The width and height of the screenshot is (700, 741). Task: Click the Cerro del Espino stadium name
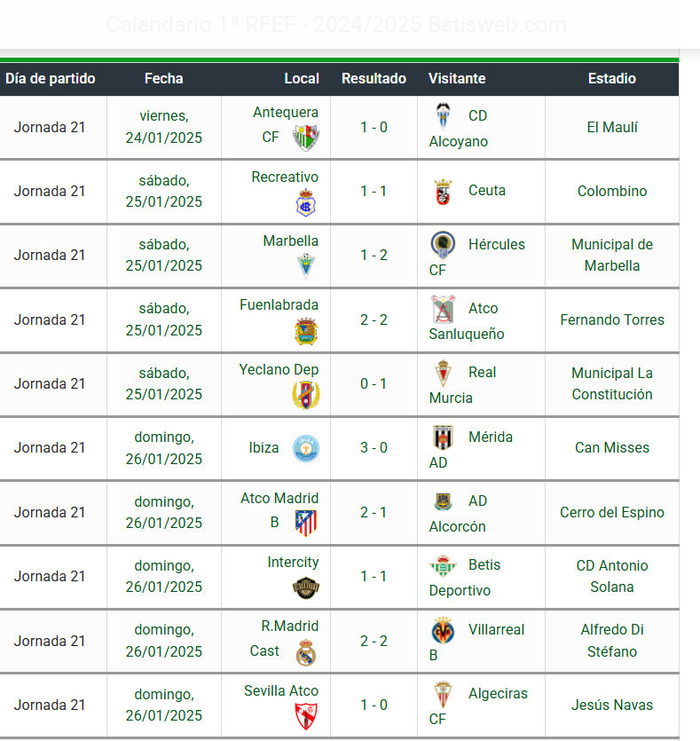612,512
